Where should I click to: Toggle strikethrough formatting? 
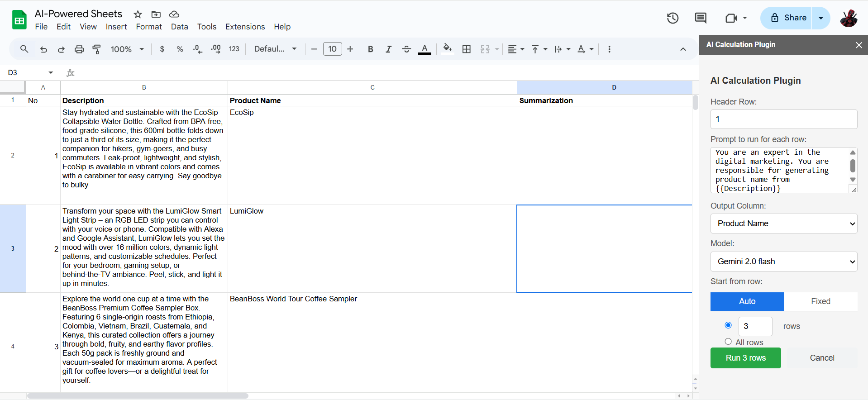point(406,49)
